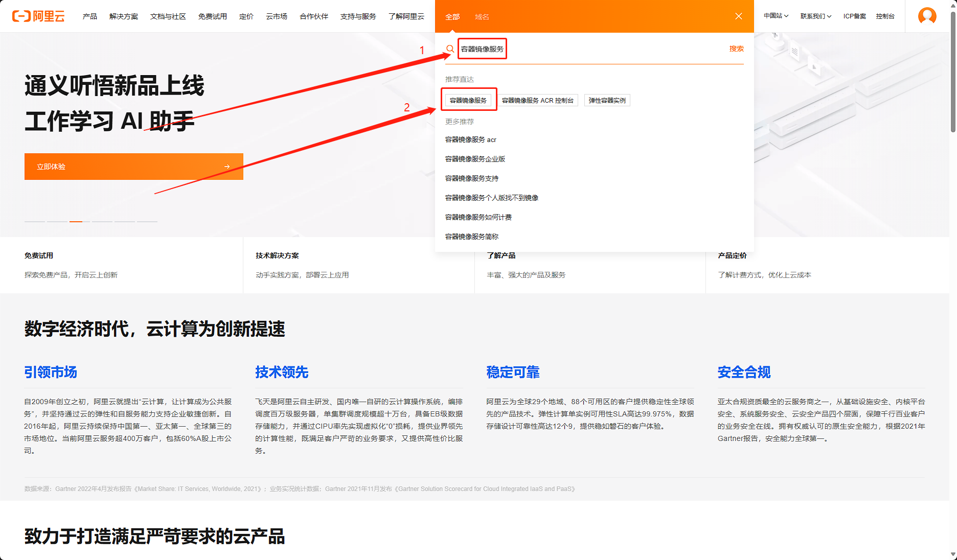Open the 技术解决方案 quick-entry card
Viewport: 957px width, 560px height.
[359, 265]
